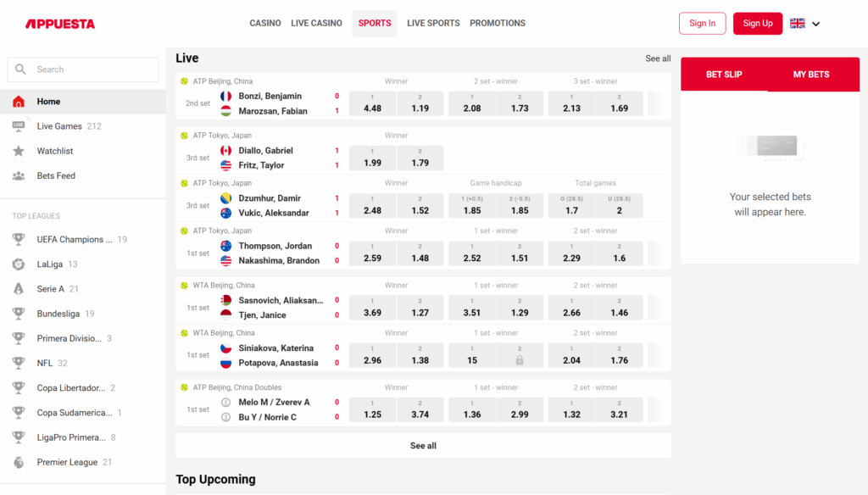
Task: Select 4.48 winner odds for Bonzi
Action: tap(372, 104)
